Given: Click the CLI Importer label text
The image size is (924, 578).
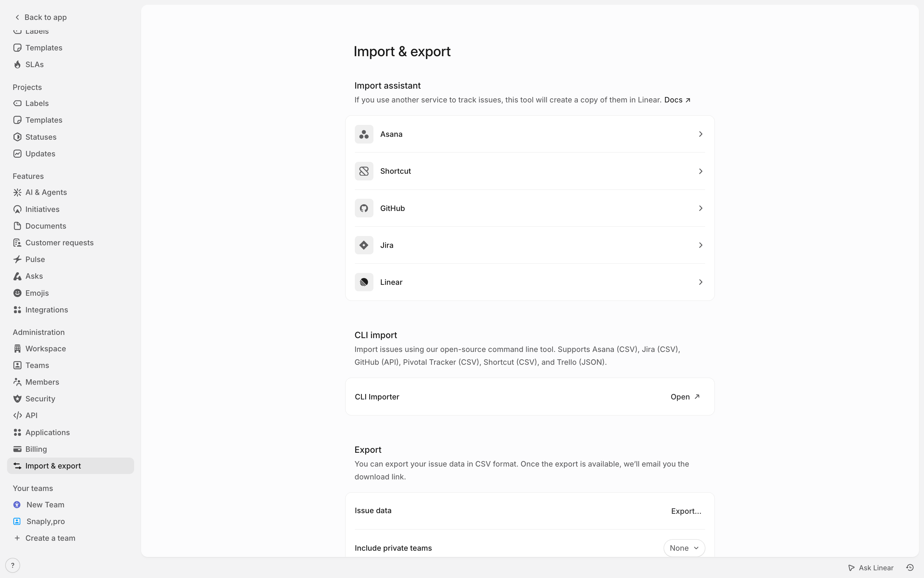Looking at the screenshot, I should coord(377,397).
